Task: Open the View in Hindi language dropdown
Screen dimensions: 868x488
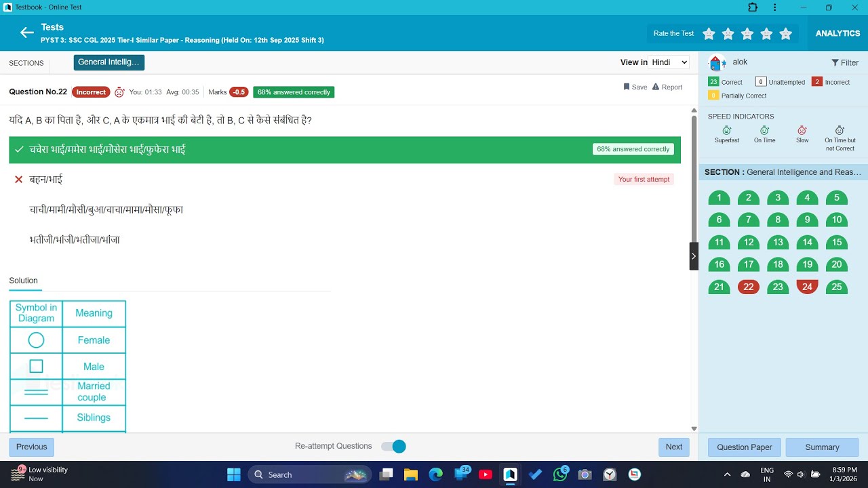Action: coord(669,62)
